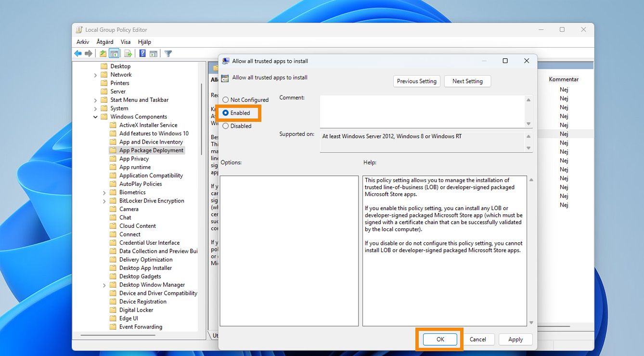644x356 pixels.
Task: Select the Disabled radio button
Action: tap(226, 126)
